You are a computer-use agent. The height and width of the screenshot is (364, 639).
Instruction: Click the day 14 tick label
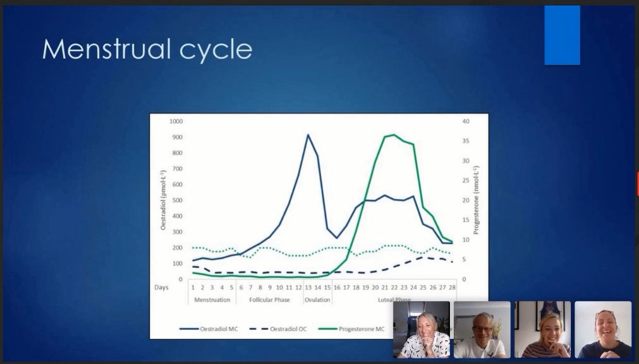318,287
